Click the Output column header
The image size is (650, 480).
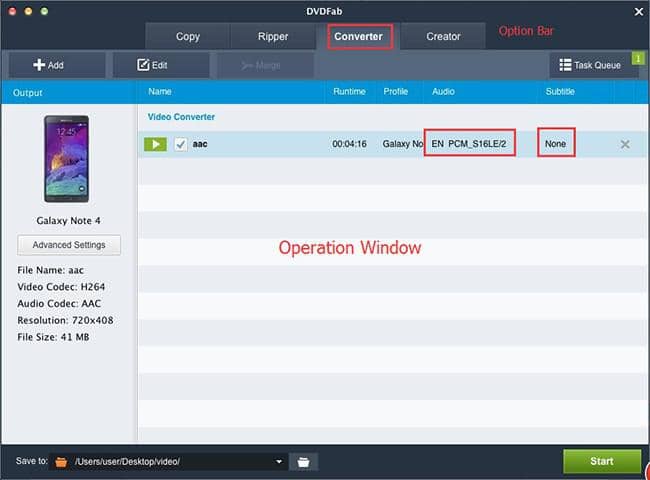click(x=27, y=93)
